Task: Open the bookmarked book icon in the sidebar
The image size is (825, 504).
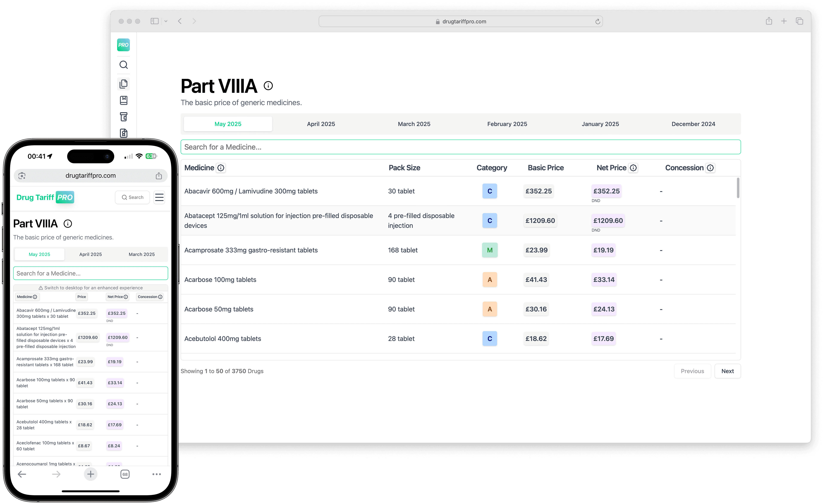Action: [x=124, y=100]
